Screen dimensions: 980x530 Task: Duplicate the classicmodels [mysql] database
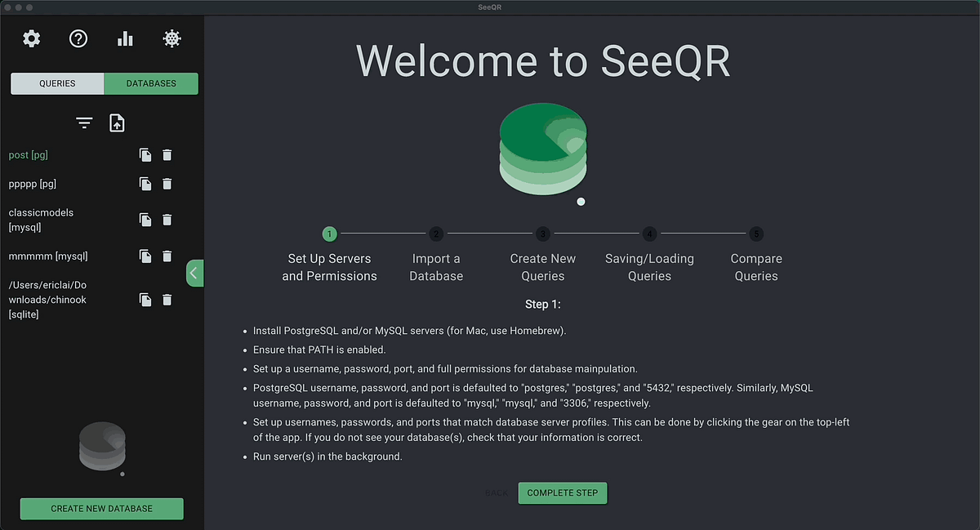click(145, 220)
